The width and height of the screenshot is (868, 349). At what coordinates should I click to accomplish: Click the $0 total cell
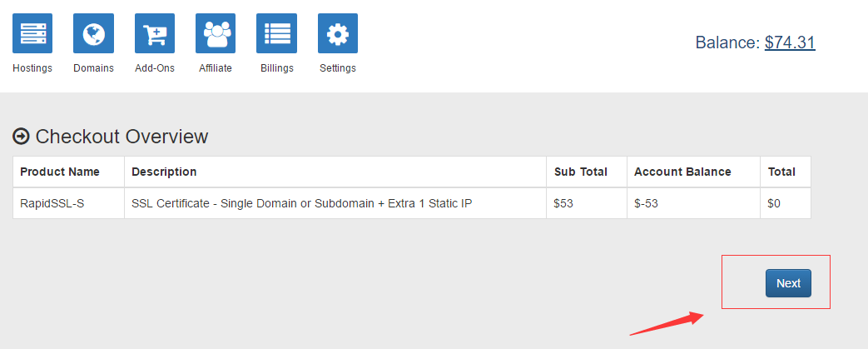pyautogui.click(x=786, y=203)
